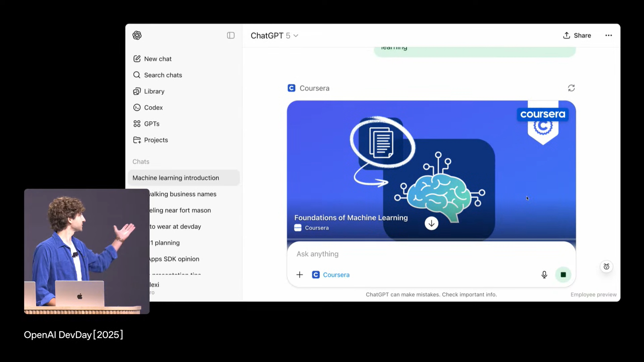Open the Coursera link in the composer

click(x=336, y=275)
